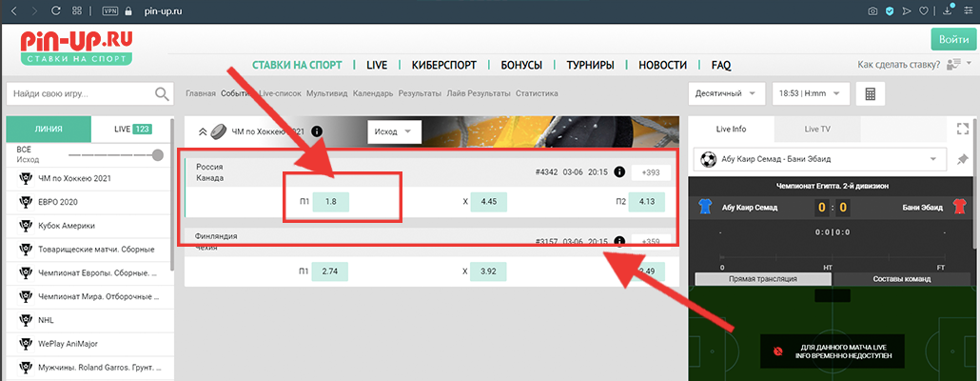Open browser speed dial grid
This screenshot has height=381, width=980.
point(77,10)
